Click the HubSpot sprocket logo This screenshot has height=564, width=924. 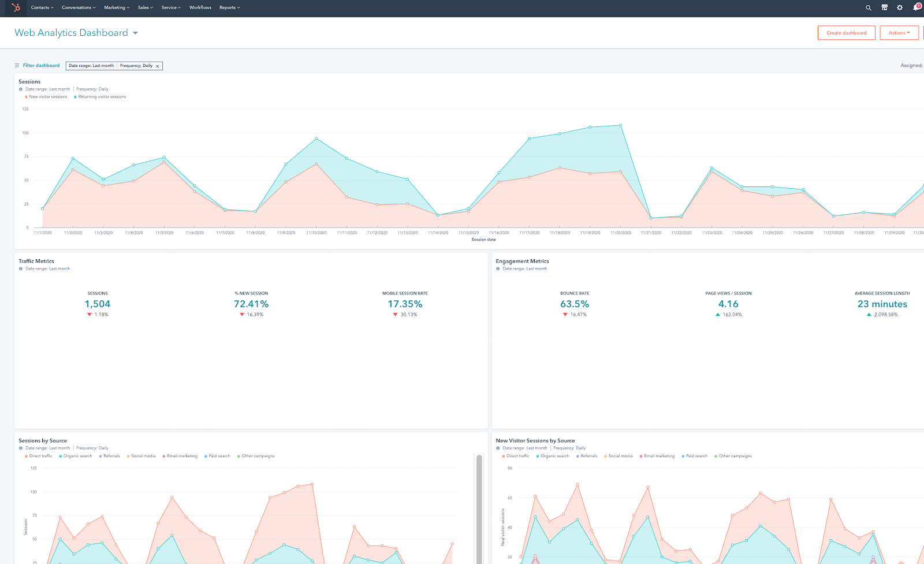pyautogui.click(x=16, y=8)
